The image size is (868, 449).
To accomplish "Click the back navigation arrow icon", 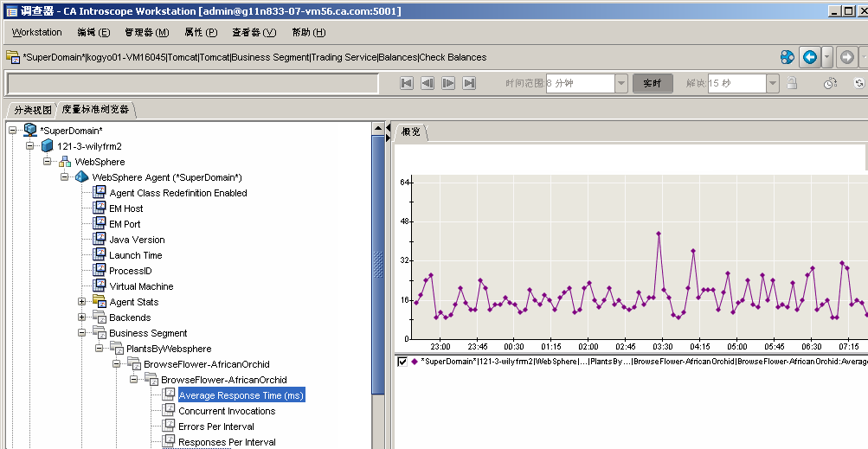I will (x=809, y=57).
